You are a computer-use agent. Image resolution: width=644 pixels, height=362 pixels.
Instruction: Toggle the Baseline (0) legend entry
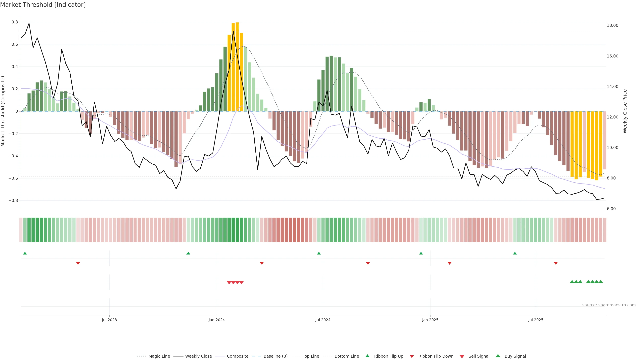tap(275, 356)
